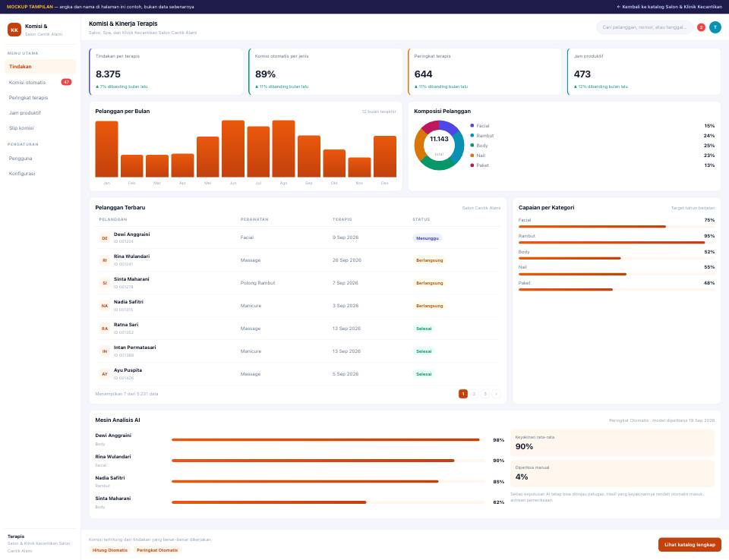Click the Jan bar in Pelanggan per Bulan
Viewport: 729px width, 560px height.
pyautogui.click(x=106, y=149)
